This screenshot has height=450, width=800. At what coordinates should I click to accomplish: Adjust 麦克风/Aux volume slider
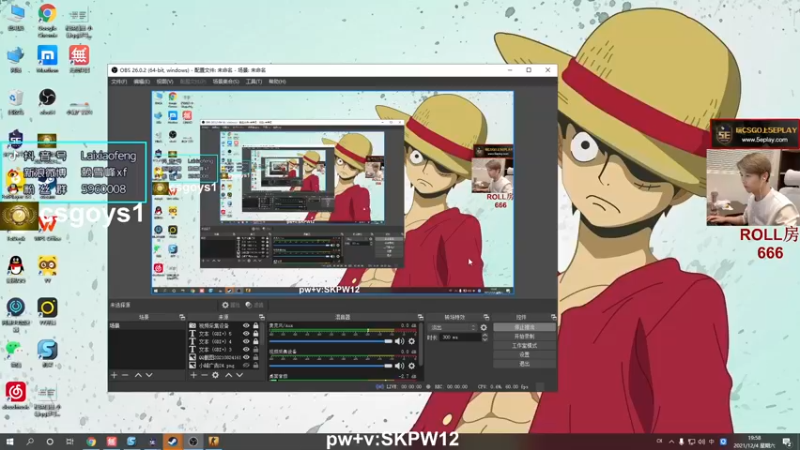click(331, 341)
